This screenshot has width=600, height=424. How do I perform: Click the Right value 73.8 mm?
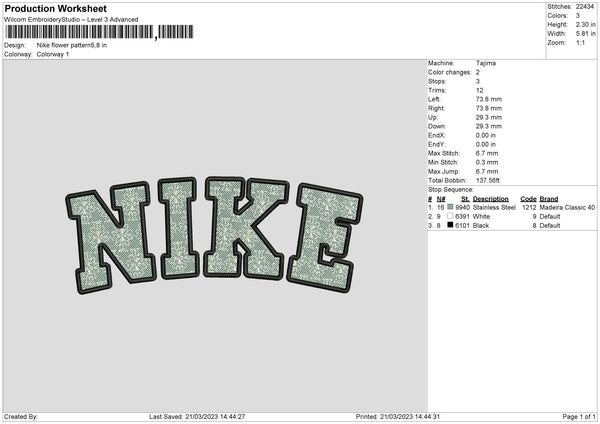[x=489, y=108]
